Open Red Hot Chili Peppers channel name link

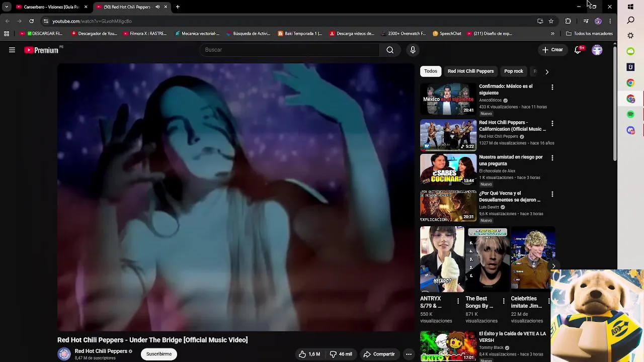pyautogui.click(x=101, y=351)
